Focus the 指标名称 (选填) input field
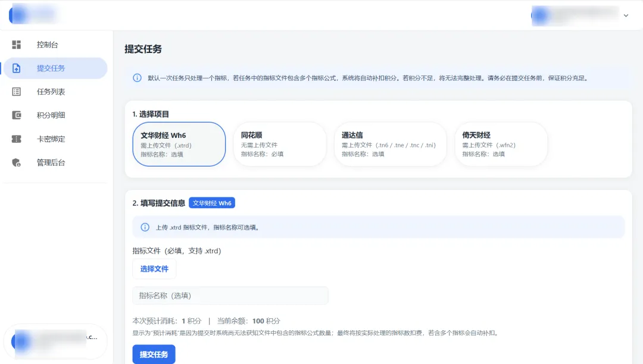The width and height of the screenshot is (643, 364). (230, 296)
